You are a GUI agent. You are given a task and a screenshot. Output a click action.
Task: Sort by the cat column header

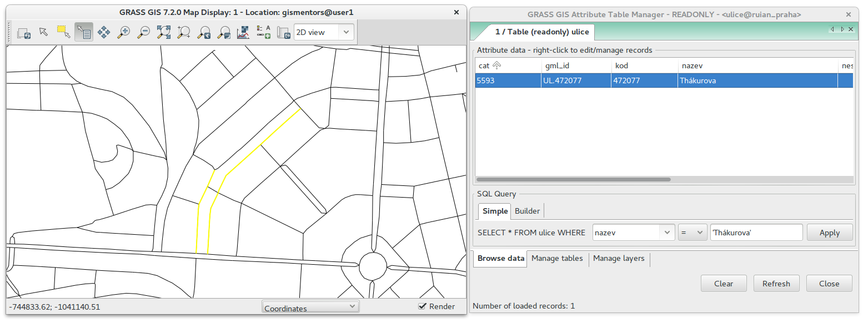click(x=508, y=65)
